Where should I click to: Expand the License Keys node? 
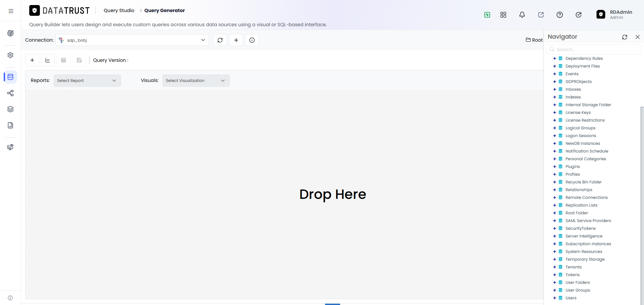click(555, 113)
